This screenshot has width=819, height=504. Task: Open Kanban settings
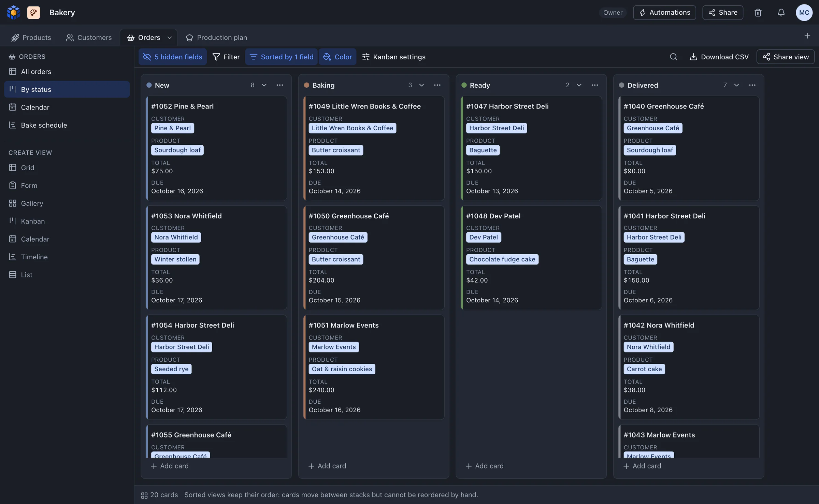point(394,57)
